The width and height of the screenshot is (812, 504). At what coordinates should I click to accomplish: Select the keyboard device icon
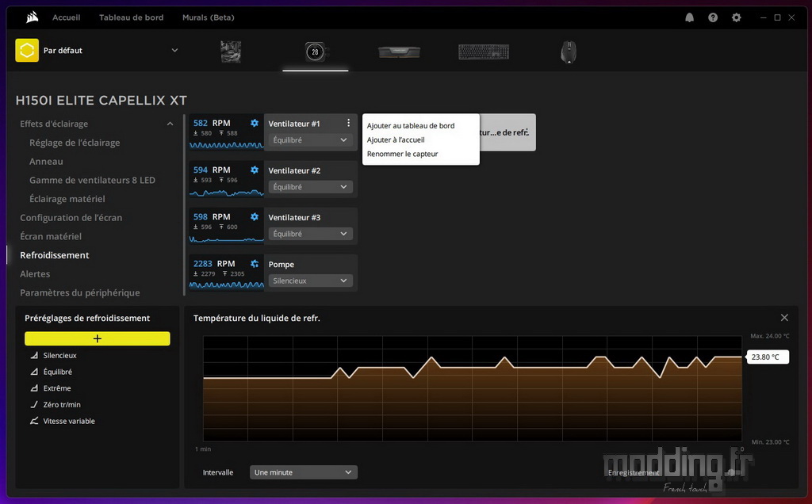484,52
